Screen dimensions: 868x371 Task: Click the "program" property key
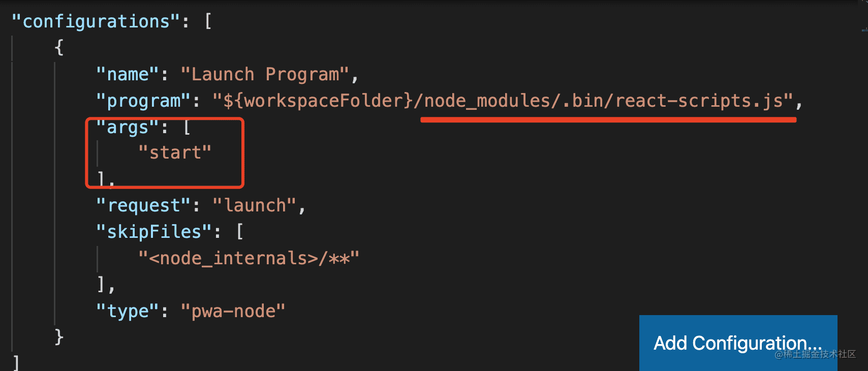[144, 101]
